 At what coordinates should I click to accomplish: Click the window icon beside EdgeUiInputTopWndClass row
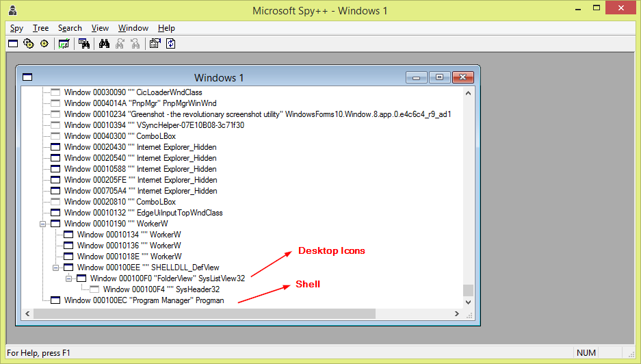point(55,213)
